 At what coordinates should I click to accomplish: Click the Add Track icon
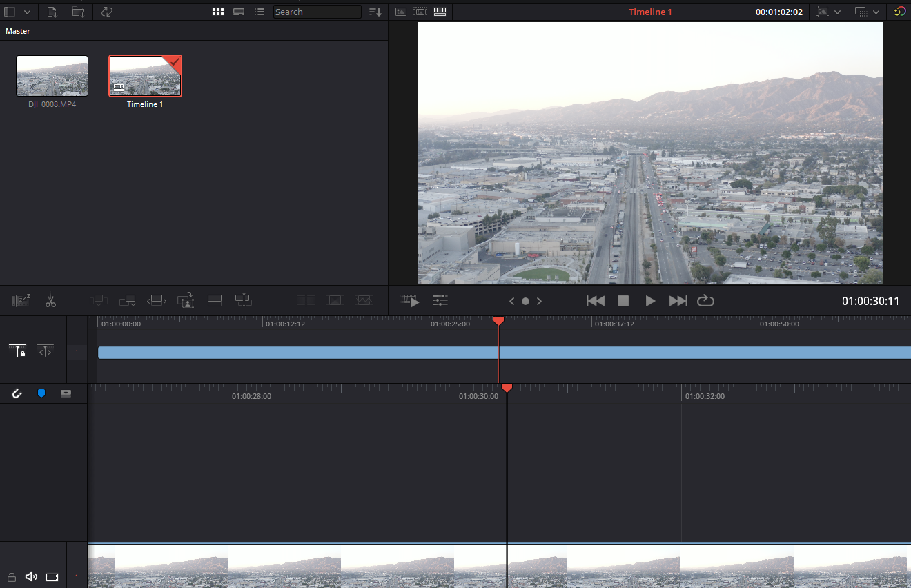tap(66, 393)
